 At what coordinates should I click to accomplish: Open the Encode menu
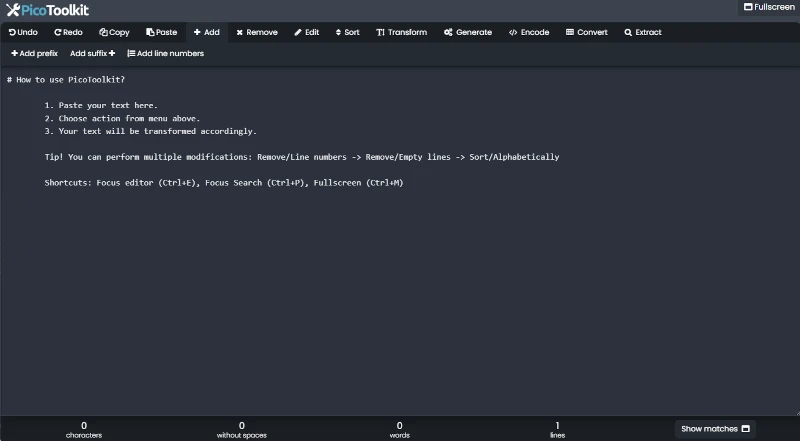529,32
